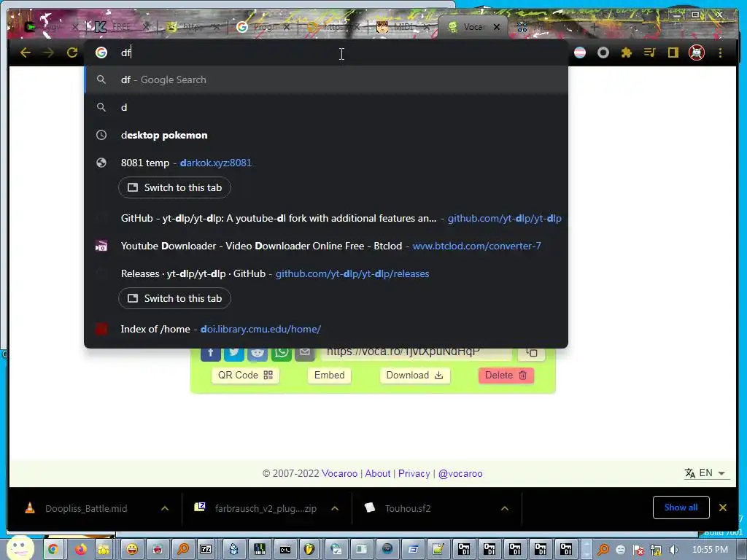Screen dimensions: 747x560
Task: Close the Vocaroo tab
Action: [x=497, y=27]
